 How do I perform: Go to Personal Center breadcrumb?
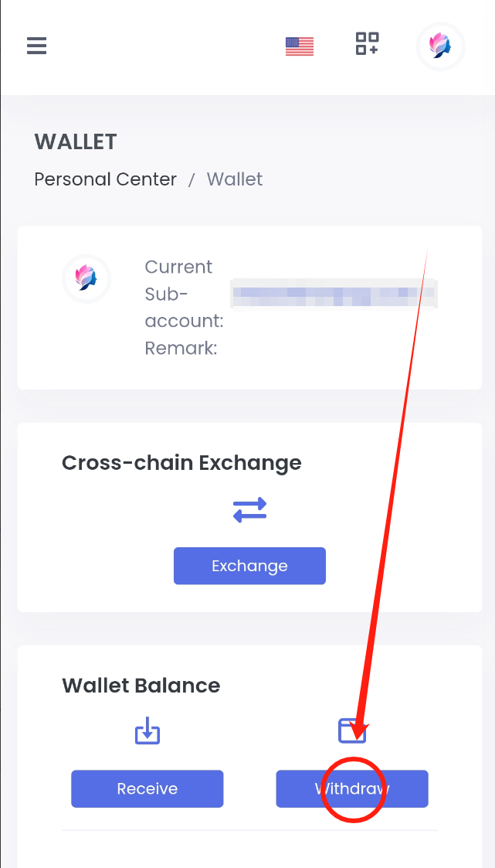[106, 179]
